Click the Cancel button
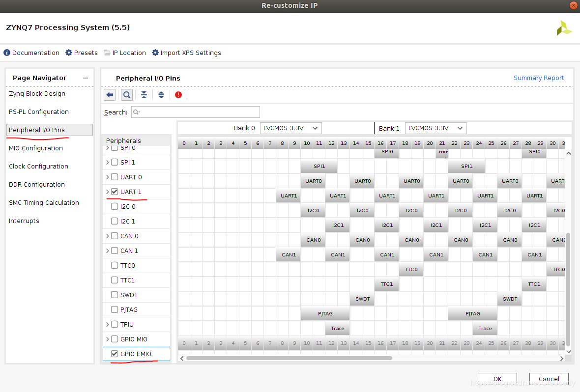580x392 pixels. [549, 379]
